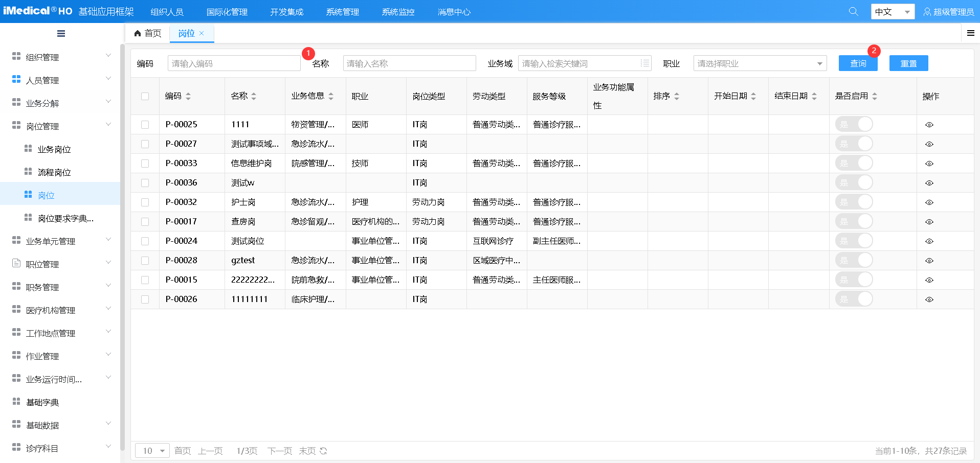Image resolution: width=980 pixels, height=463 pixels.
Task: Click the 查询 query button
Action: (857, 63)
